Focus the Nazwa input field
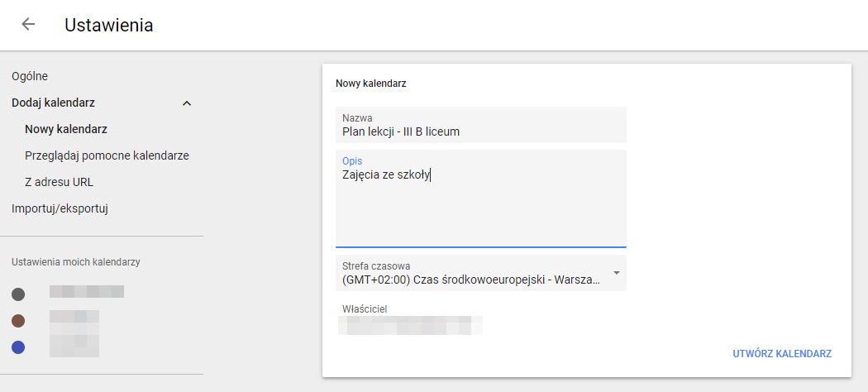The height and width of the screenshot is (392, 868). 481,125
